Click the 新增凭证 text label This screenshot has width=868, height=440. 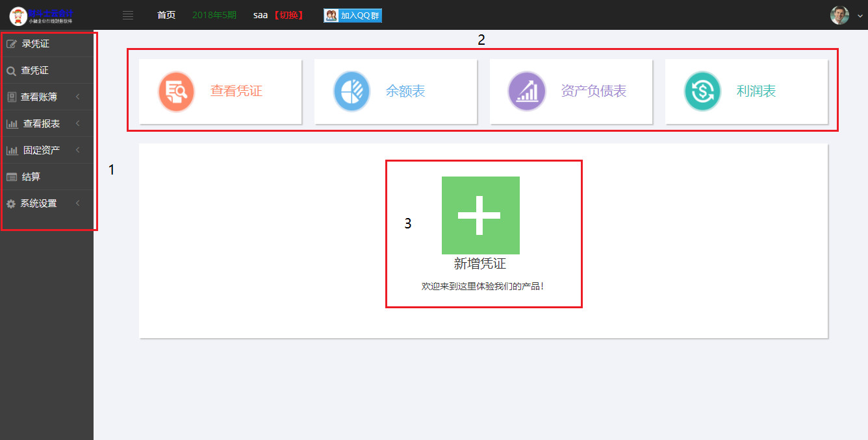tap(480, 264)
